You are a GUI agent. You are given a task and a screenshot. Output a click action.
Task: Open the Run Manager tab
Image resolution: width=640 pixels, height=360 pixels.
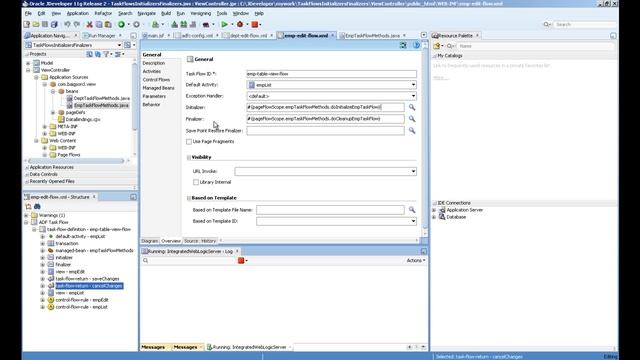coord(102,36)
